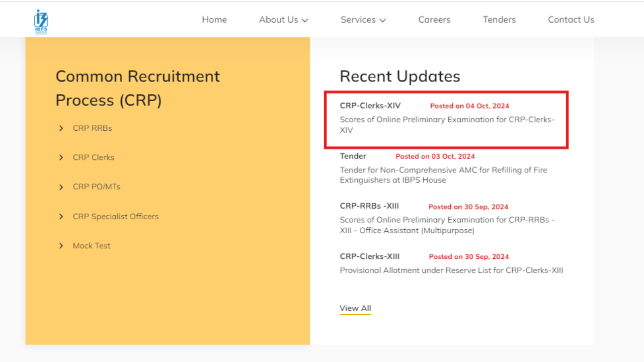Click the arrow icon beside Mock Test
Viewport: 644px width, 362px height.
(x=61, y=245)
